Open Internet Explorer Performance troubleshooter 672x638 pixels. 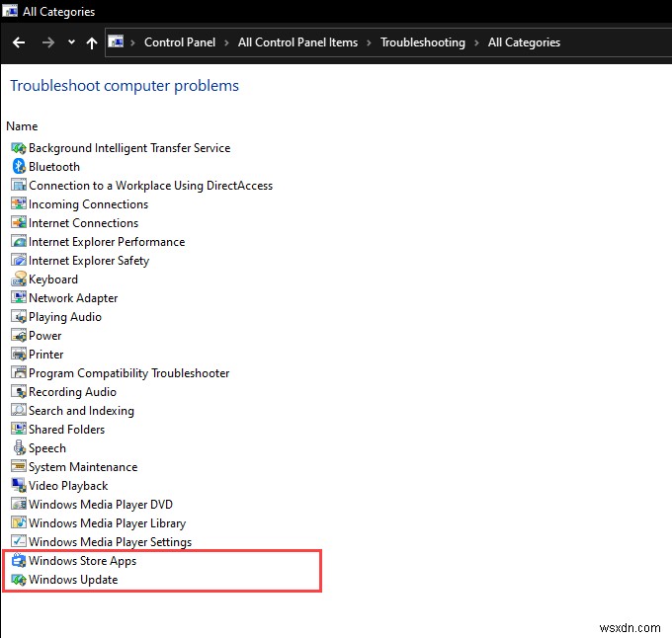pos(107,242)
